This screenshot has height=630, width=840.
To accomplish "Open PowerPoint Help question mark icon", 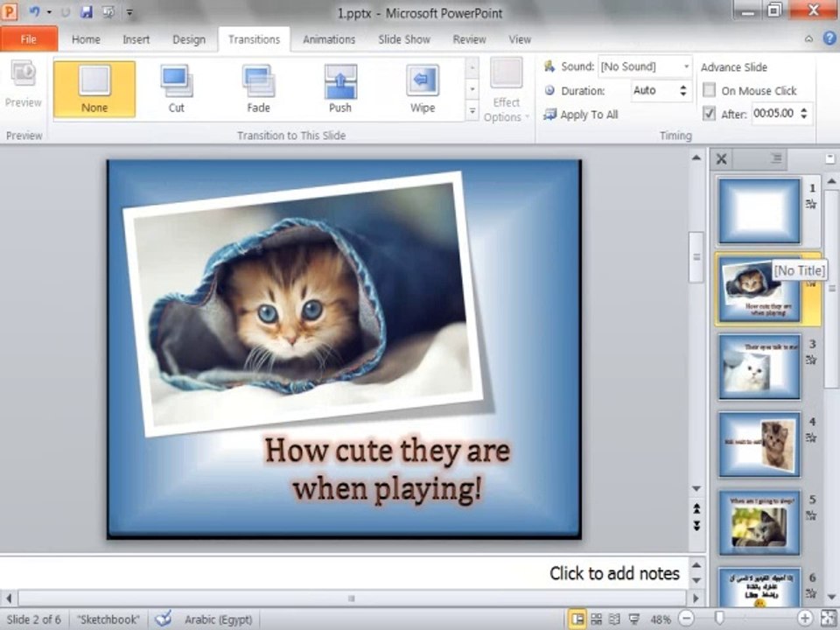I will pyautogui.click(x=829, y=38).
